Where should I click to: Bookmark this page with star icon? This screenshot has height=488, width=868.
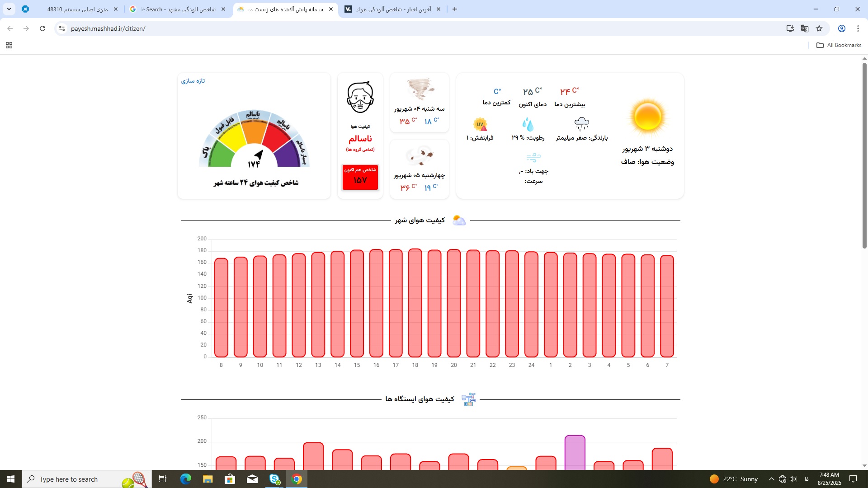click(x=819, y=28)
